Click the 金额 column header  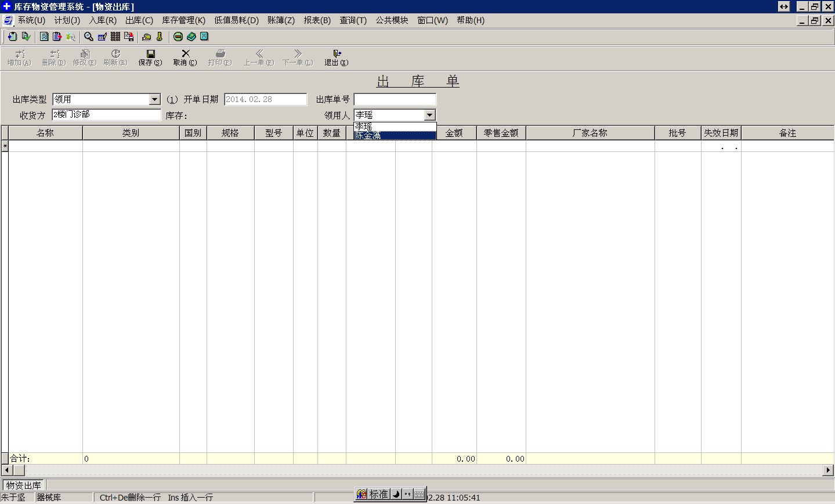coord(454,133)
